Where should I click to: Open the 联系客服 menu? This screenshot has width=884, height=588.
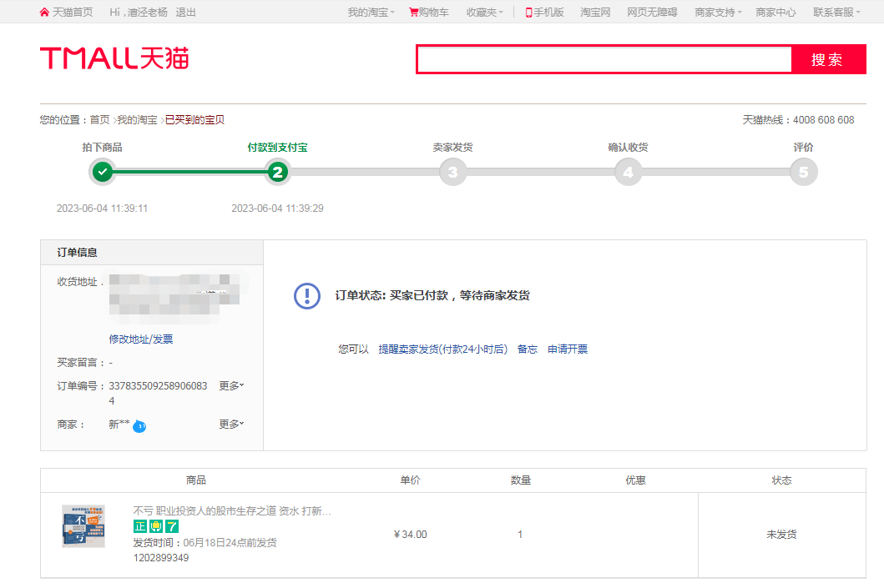point(837,13)
